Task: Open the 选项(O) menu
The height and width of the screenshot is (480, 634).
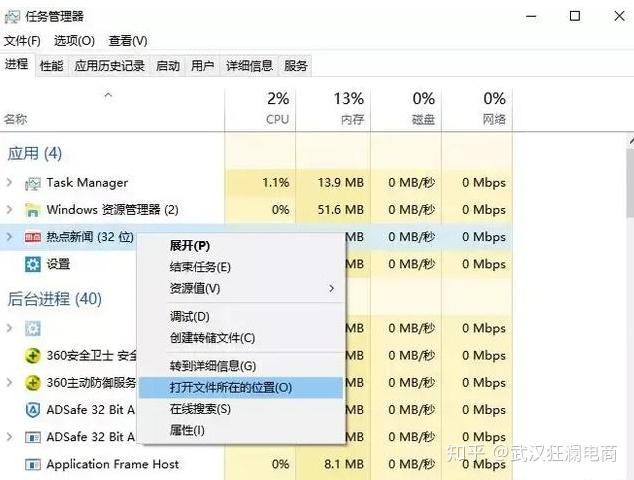Action: 74,41
